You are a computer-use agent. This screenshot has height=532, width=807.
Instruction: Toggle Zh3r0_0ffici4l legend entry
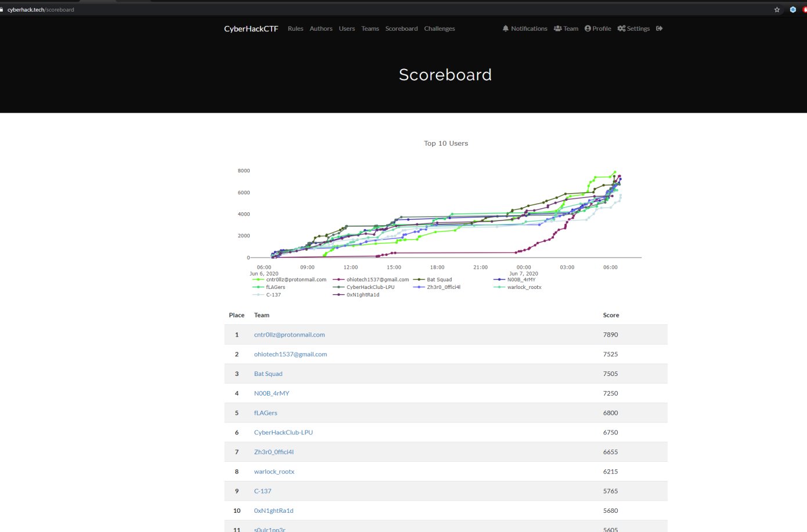pos(437,287)
